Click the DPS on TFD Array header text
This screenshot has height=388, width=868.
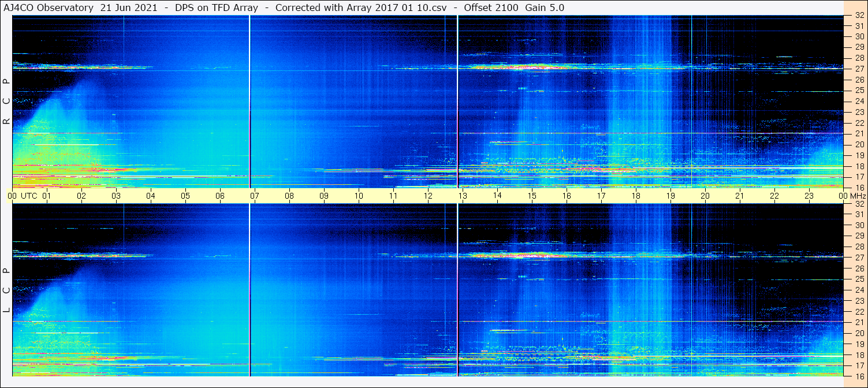(x=217, y=8)
